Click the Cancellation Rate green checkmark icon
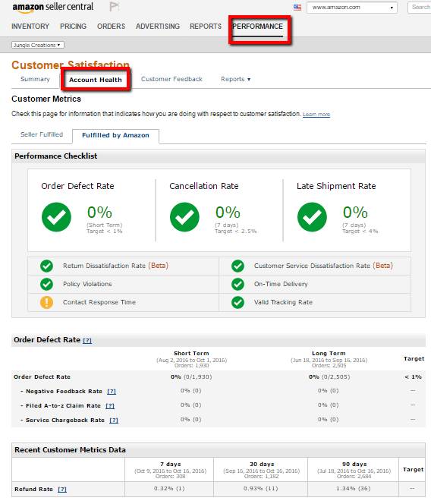Image resolution: width=431 pixels, height=504 pixels. (x=184, y=217)
